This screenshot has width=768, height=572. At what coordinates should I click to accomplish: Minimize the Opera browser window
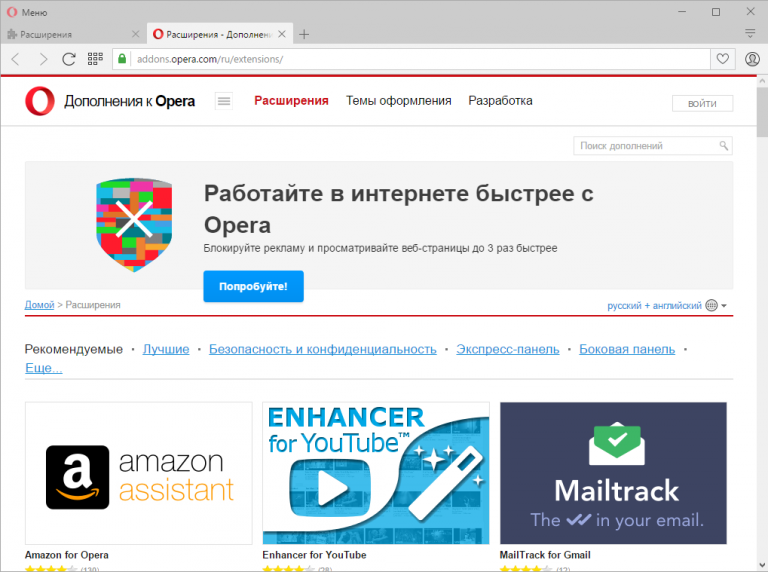(x=682, y=12)
